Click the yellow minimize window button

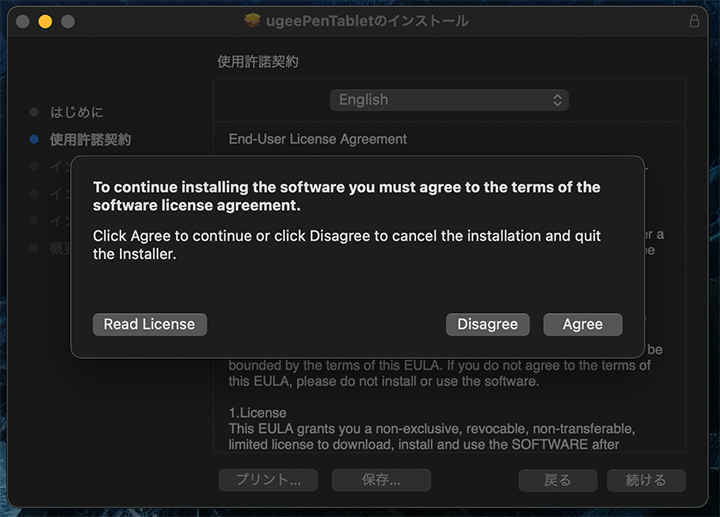click(x=45, y=21)
